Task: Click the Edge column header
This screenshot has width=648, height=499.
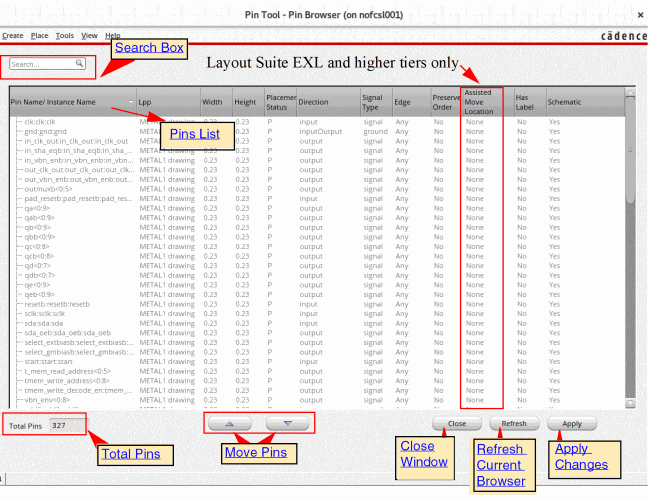Action: coord(412,102)
